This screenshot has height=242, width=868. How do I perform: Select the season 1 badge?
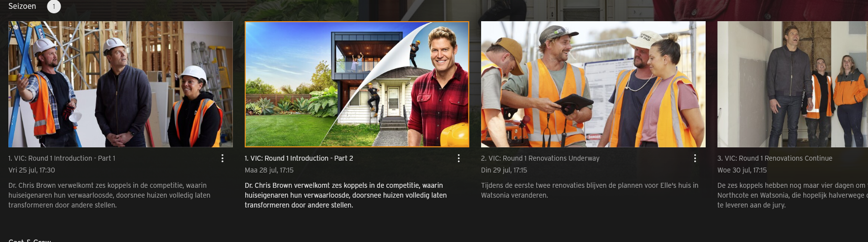click(x=54, y=6)
